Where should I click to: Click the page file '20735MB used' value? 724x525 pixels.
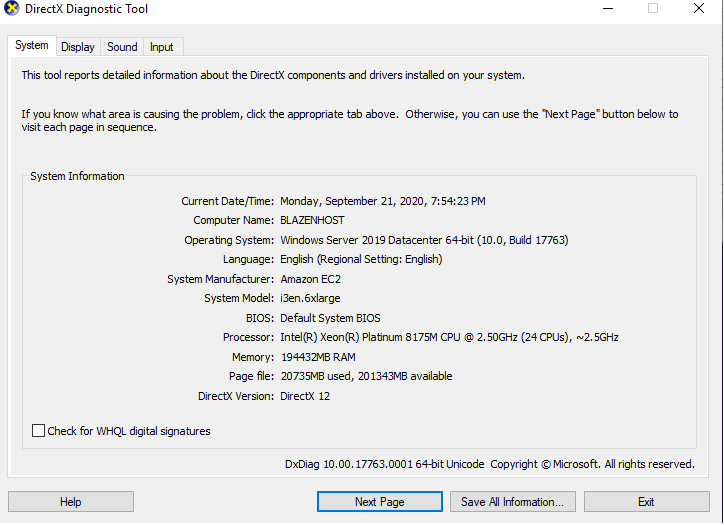366,376
